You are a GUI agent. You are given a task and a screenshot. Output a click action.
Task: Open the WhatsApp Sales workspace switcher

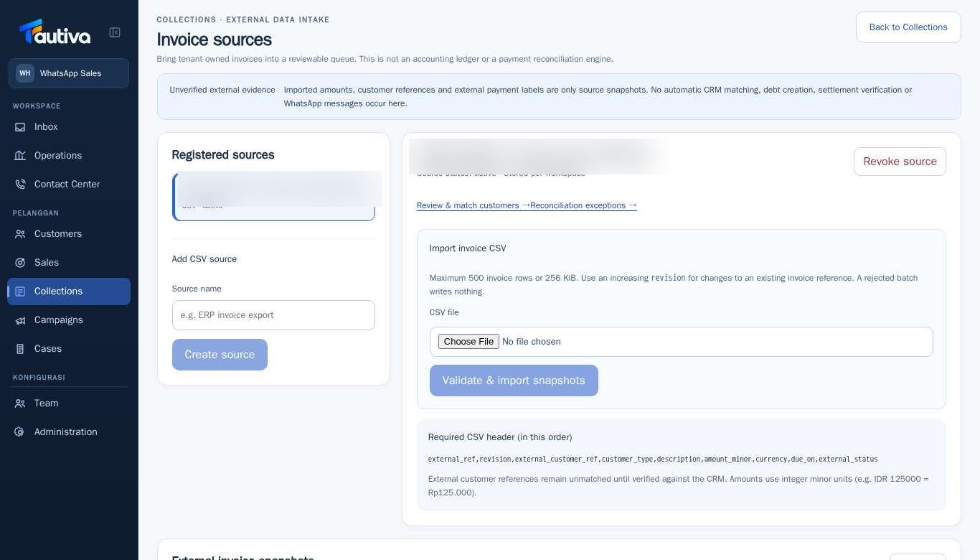click(69, 73)
